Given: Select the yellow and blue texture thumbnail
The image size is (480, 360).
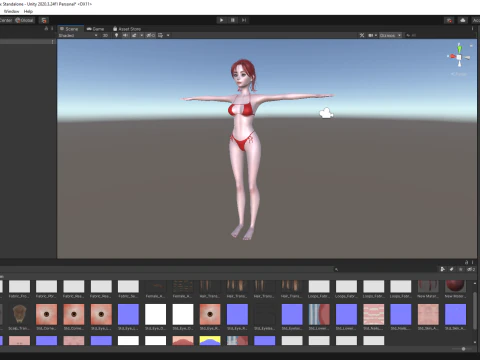Looking at the screenshot, I should (x=210, y=341).
